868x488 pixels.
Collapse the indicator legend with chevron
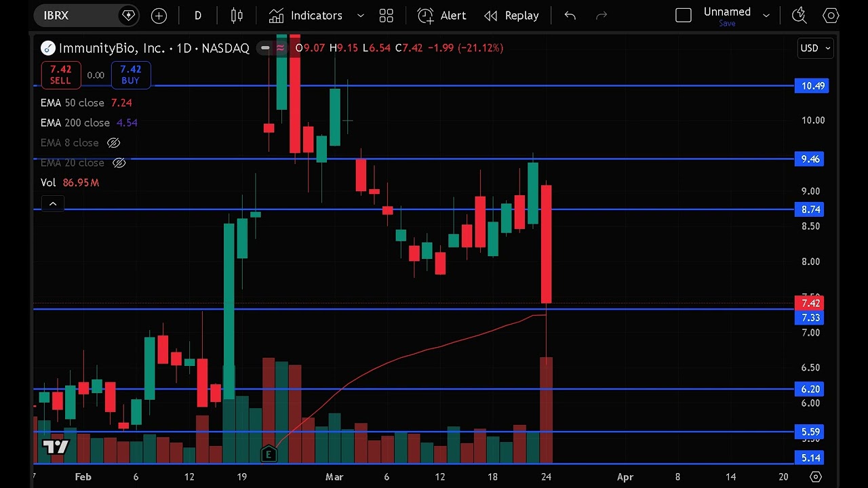(53, 203)
